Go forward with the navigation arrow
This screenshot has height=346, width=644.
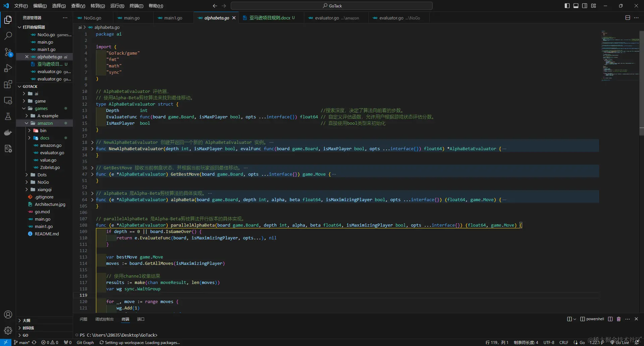224,6
